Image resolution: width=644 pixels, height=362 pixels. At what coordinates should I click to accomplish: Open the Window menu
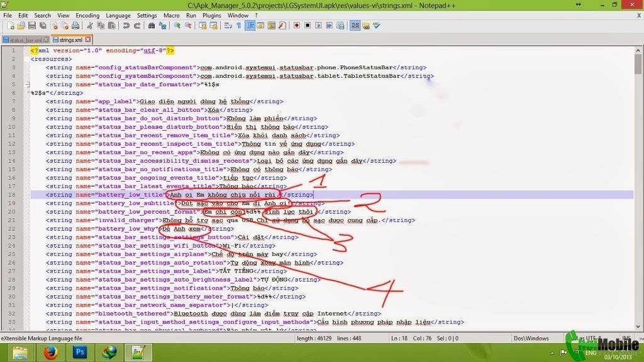[x=238, y=16]
